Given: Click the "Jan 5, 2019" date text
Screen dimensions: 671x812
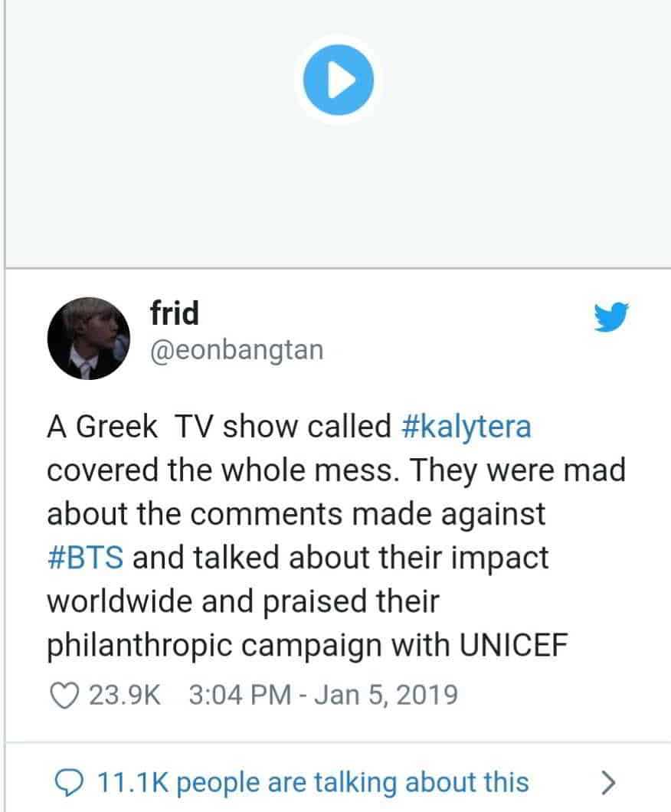Looking at the screenshot, I should tap(386, 695).
